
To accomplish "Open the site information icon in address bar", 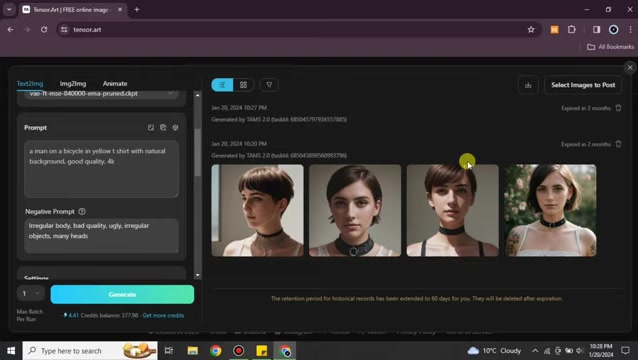I will pos(64,29).
